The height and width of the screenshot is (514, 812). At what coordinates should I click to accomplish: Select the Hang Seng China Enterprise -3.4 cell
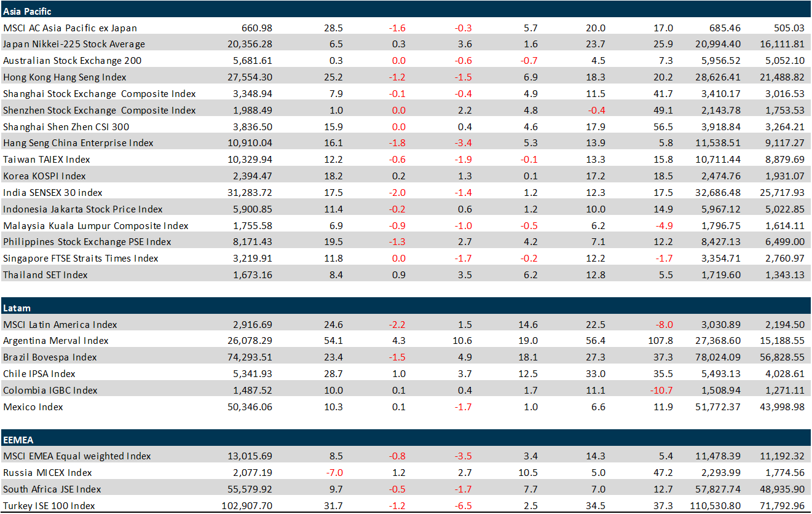tap(463, 143)
